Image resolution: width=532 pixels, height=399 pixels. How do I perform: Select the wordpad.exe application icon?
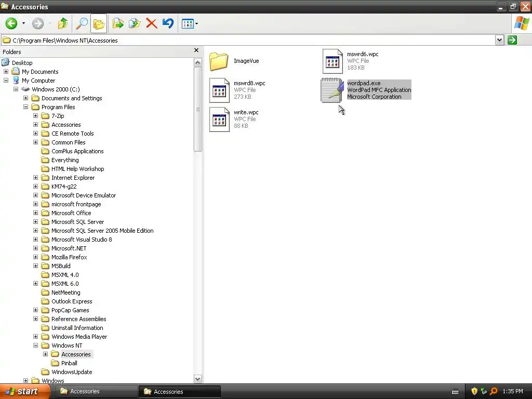(332, 90)
